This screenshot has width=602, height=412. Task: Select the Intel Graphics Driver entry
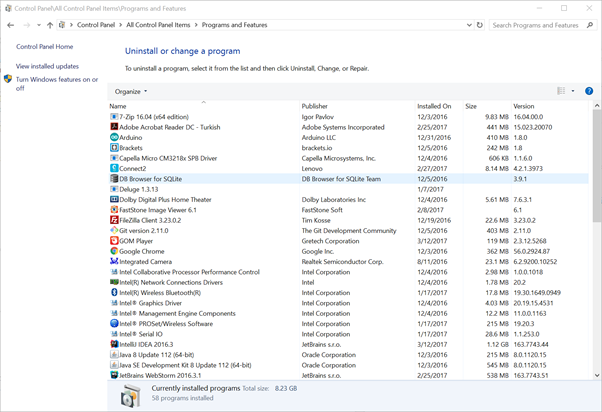348,303
